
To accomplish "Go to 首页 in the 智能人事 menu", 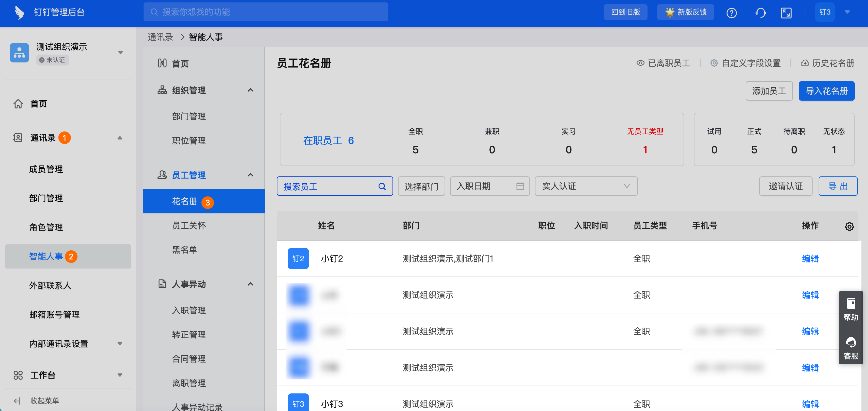I will (180, 63).
